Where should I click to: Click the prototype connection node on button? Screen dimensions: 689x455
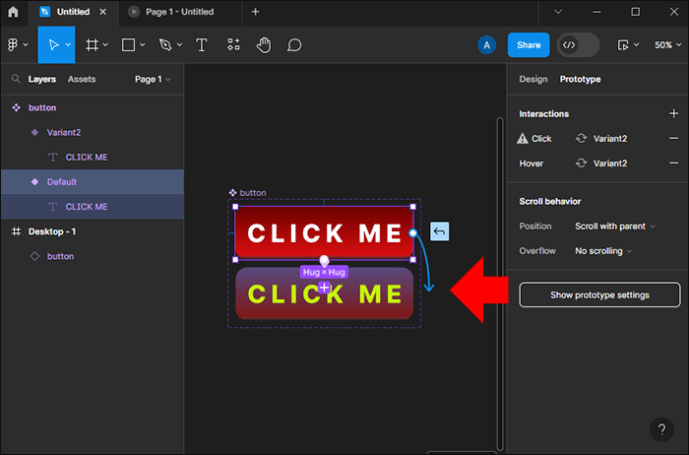413,233
